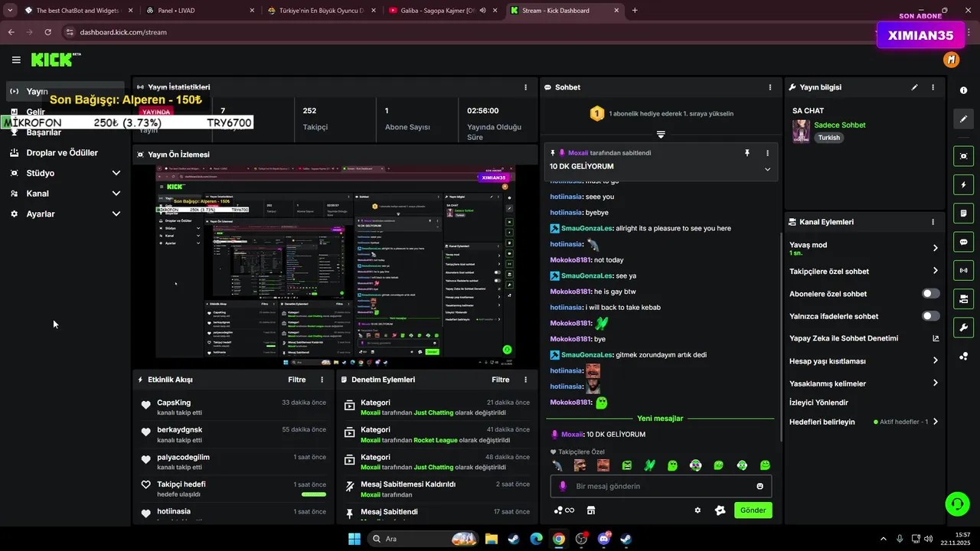This screenshot has width=980, height=551.
Task: Open Yasaklanmış kelimeler arrow
Action: pyautogui.click(x=935, y=383)
